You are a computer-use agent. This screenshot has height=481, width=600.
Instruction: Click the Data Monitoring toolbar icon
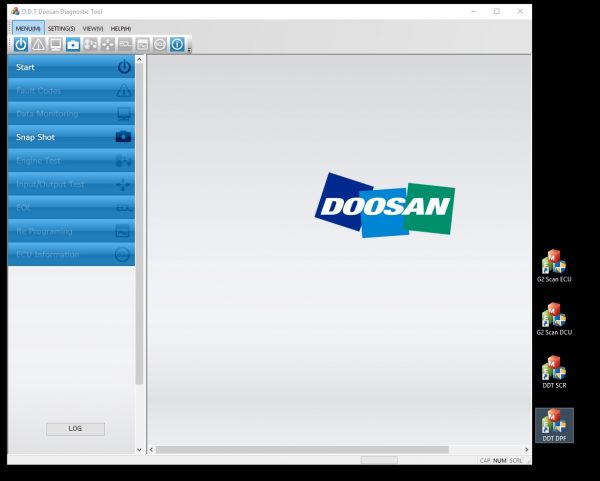point(55,44)
